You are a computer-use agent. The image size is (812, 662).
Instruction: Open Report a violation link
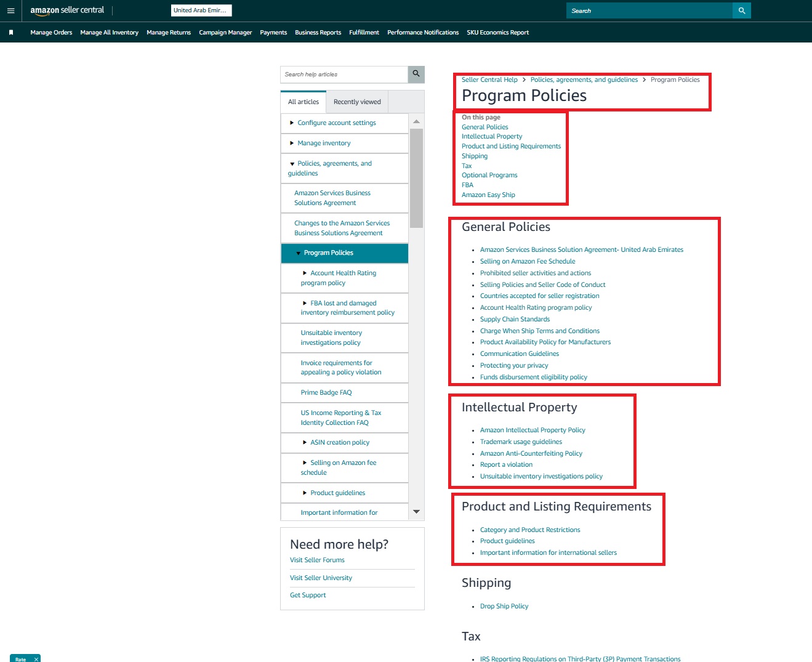tap(506, 465)
